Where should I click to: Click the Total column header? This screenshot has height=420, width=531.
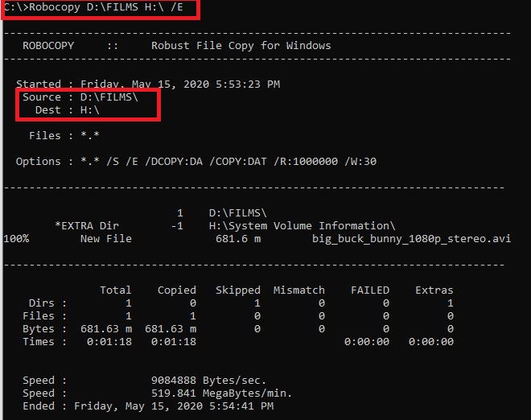[116, 290]
